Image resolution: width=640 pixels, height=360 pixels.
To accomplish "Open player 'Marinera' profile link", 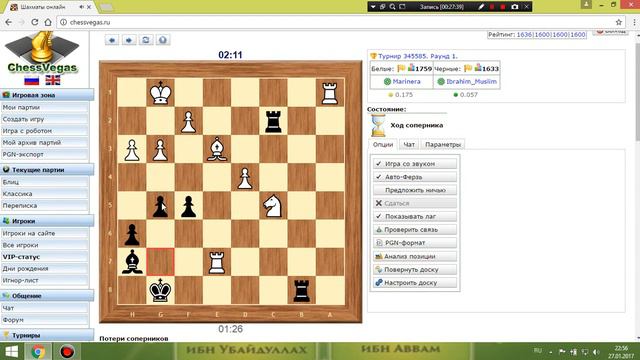I will 406,82.
